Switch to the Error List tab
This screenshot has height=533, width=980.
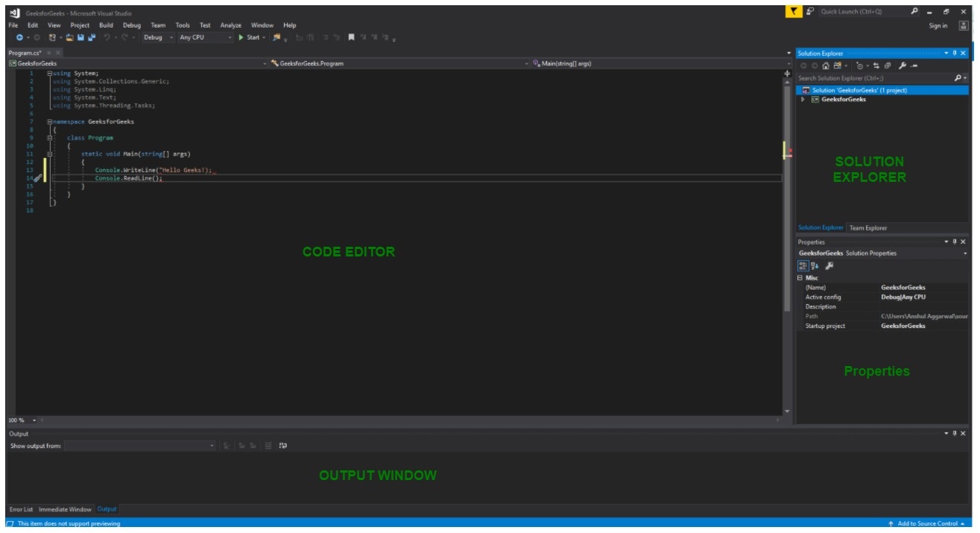21,509
